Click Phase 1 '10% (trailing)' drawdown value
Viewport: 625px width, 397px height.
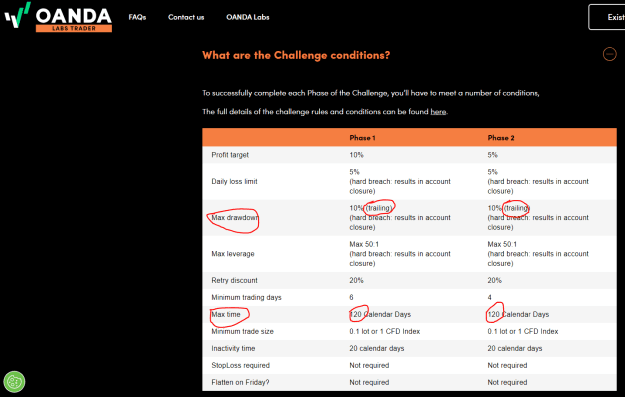click(x=371, y=208)
